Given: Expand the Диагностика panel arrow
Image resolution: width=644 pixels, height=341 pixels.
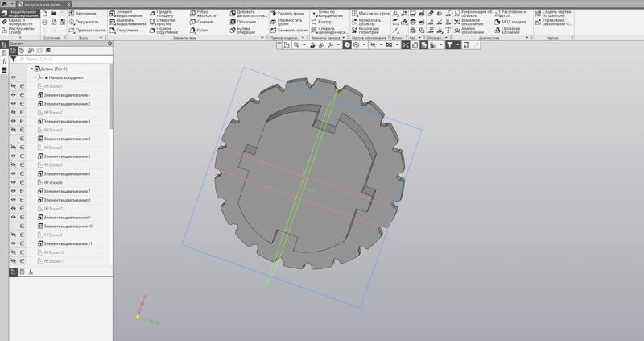Looking at the screenshot, I should pyautogui.click(x=527, y=37).
